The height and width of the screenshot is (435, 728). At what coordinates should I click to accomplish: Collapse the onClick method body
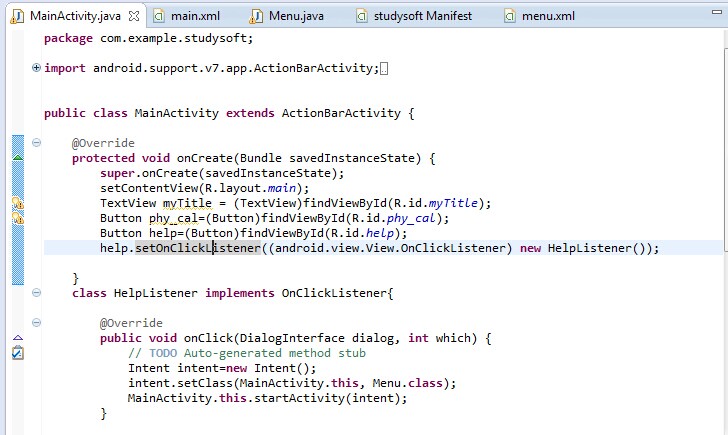pyautogui.click(x=37, y=323)
